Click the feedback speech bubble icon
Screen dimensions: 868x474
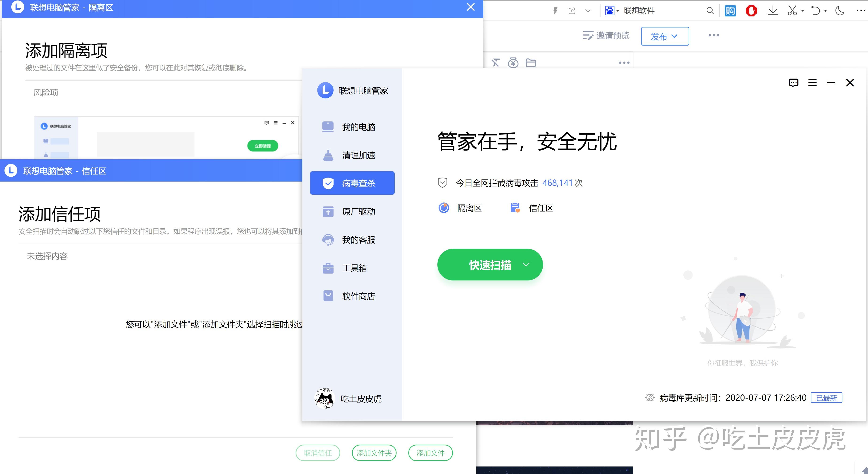[794, 83]
